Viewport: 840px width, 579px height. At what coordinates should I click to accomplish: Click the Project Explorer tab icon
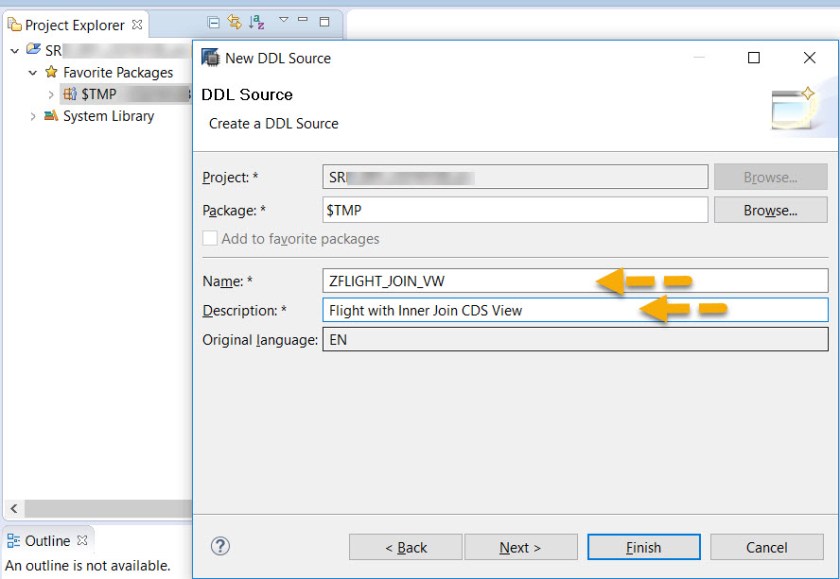(x=14, y=24)
